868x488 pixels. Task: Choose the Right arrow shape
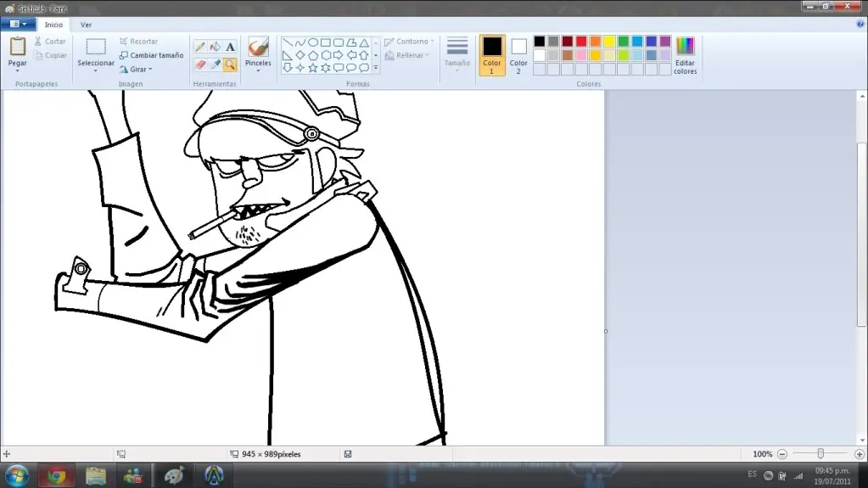(x=339, y=55)
